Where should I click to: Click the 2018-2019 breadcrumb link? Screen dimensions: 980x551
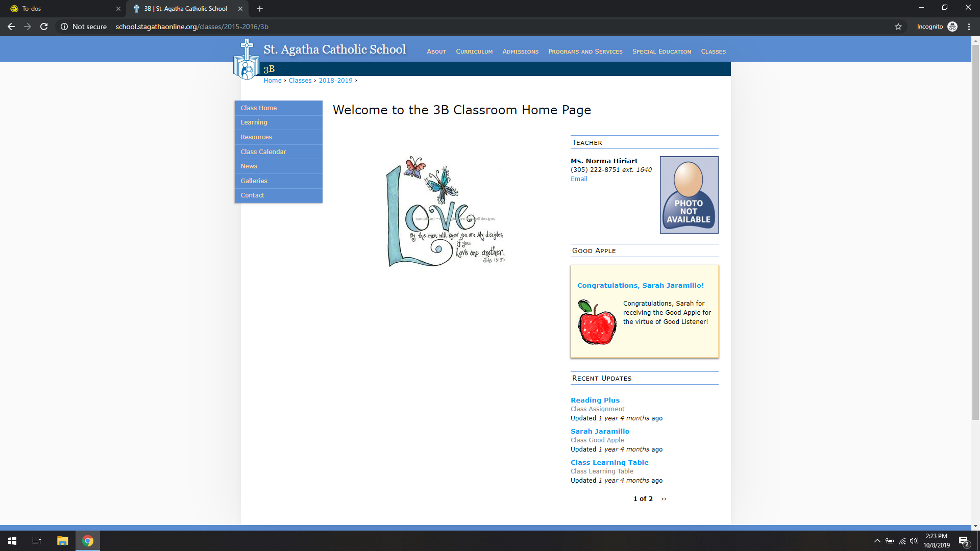point(335,81)
